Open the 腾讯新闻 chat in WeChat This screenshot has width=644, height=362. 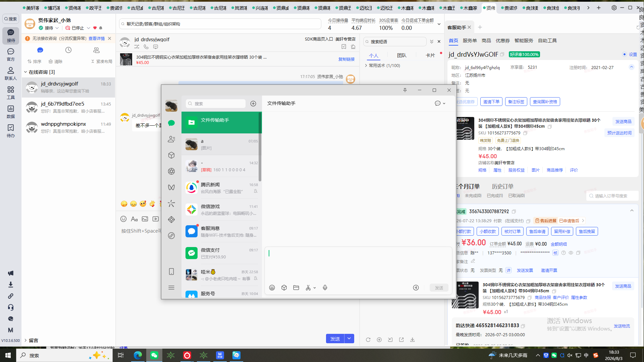[221, 188]
